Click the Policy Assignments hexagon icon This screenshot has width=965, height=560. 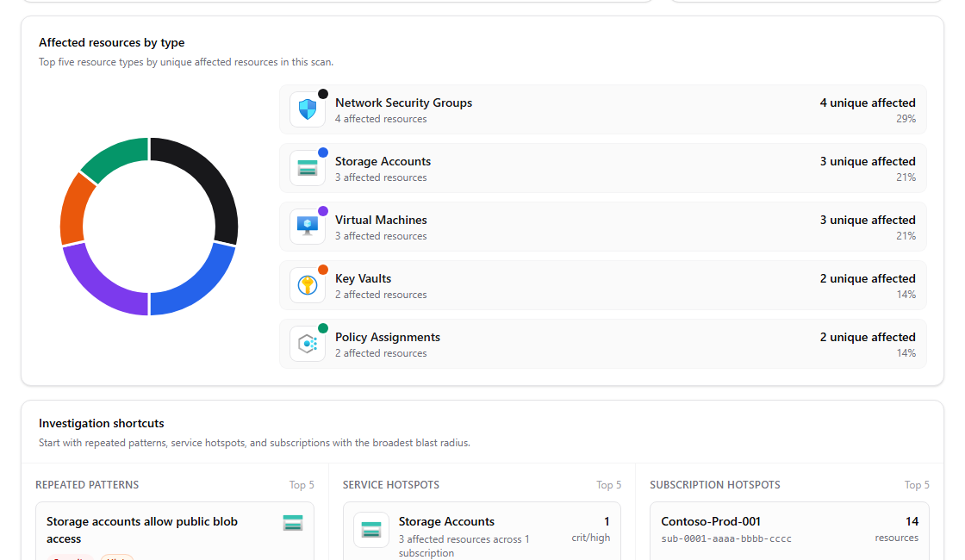(x=308, y=344)
